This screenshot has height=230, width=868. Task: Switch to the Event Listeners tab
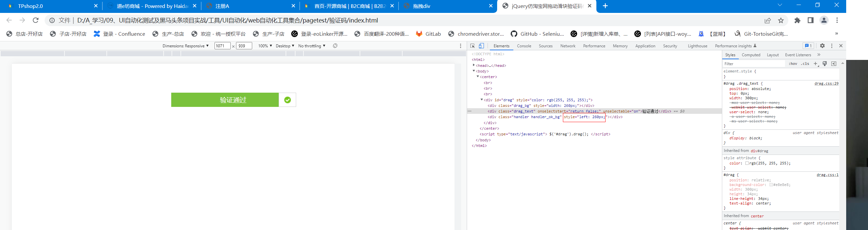(798, 55)
